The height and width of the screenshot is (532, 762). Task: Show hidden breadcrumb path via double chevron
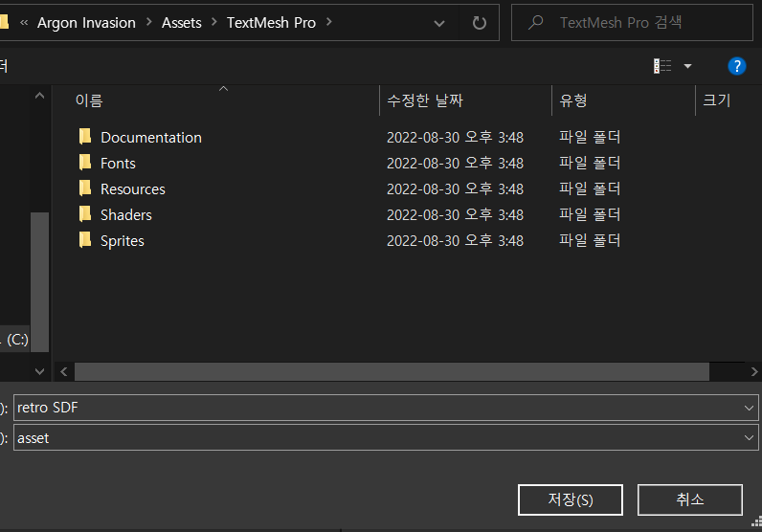tap(24, 22)
